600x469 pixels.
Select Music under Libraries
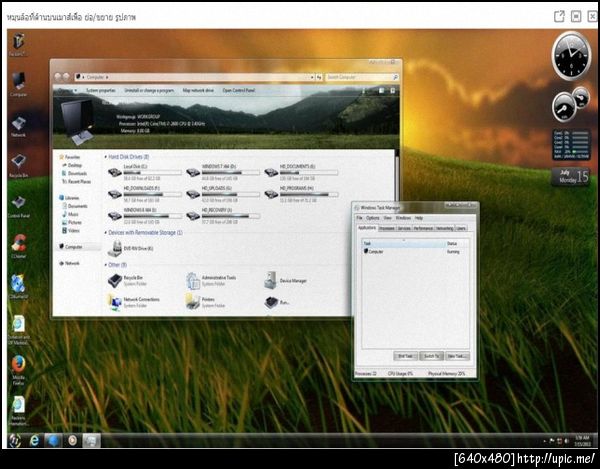coord(70,214)
